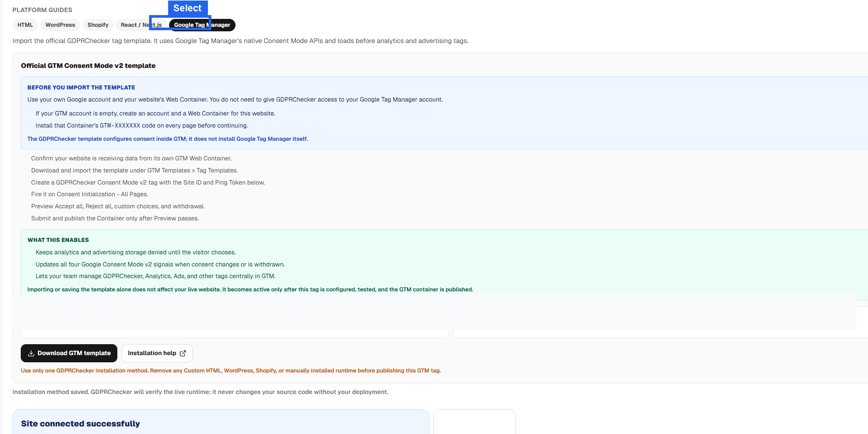The height and width of the screenshot is (434, 868).
Task: Click the 'Official GTM Consent Mode v2 template' heading
Action: [88, 66]
